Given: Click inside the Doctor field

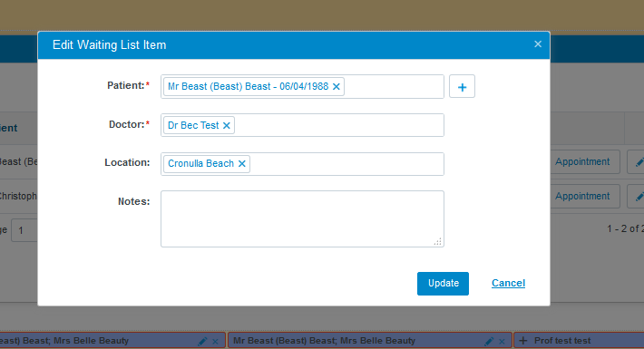Looking at the screenshot, I should pos(302,125).
